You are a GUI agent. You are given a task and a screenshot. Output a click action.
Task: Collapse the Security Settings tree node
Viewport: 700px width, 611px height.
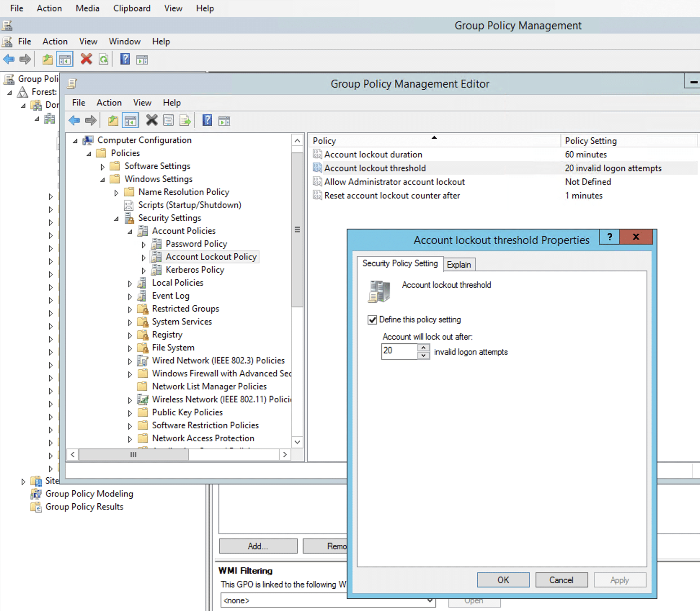(x=116, y=219)
